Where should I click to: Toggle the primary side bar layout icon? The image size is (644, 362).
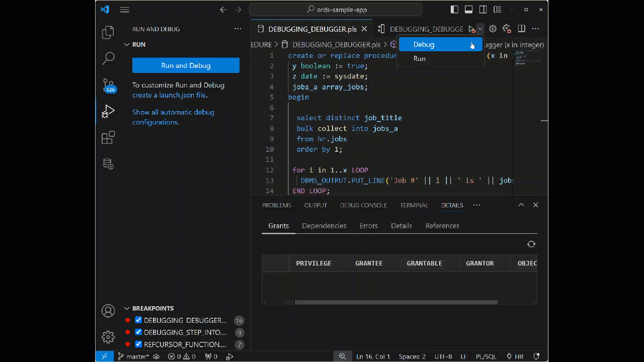point(454,10)
